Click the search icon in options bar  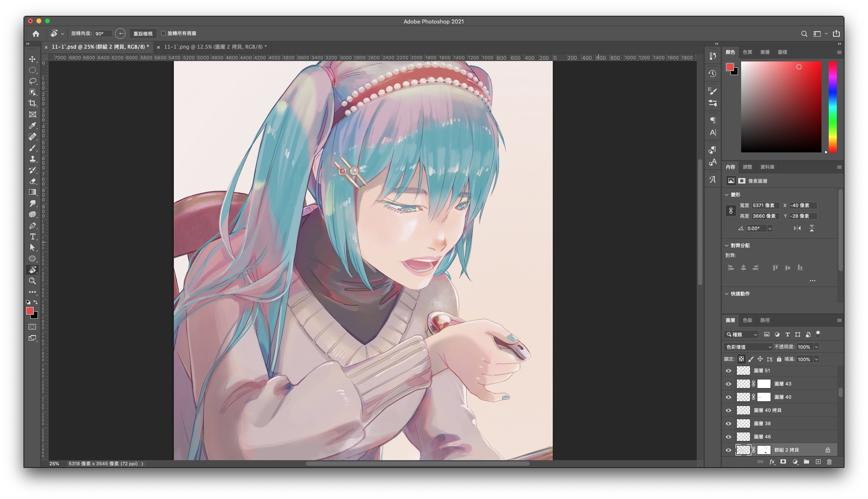804,33
